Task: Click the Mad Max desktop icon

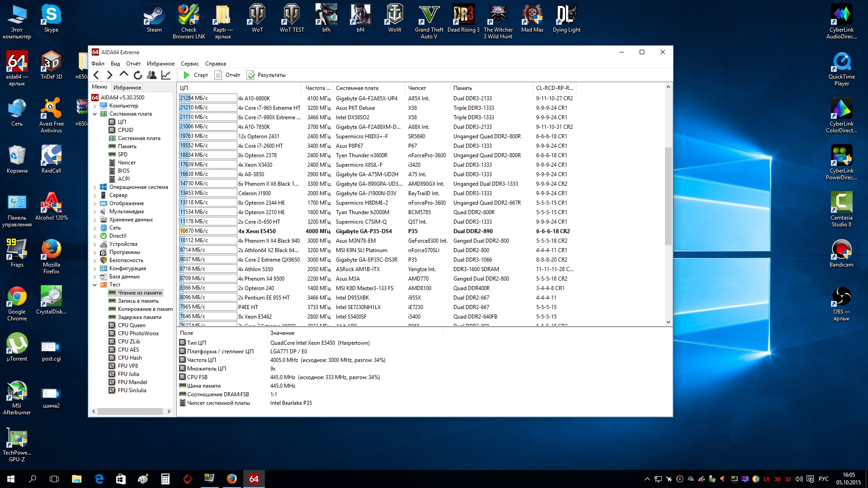Action: pos(532,19)
